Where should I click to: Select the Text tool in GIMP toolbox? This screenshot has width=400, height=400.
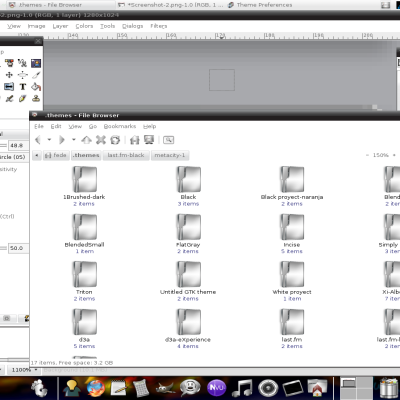tap(22, 87)
